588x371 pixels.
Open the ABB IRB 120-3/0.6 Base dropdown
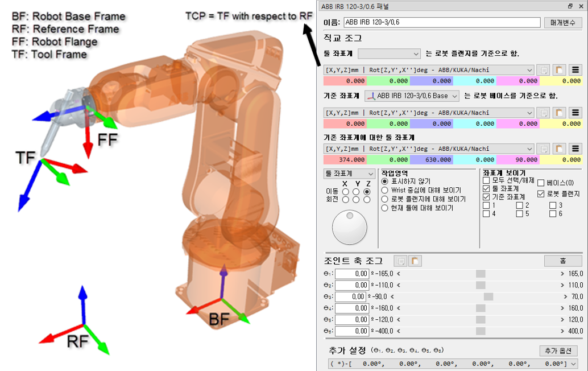click(412, 96)
